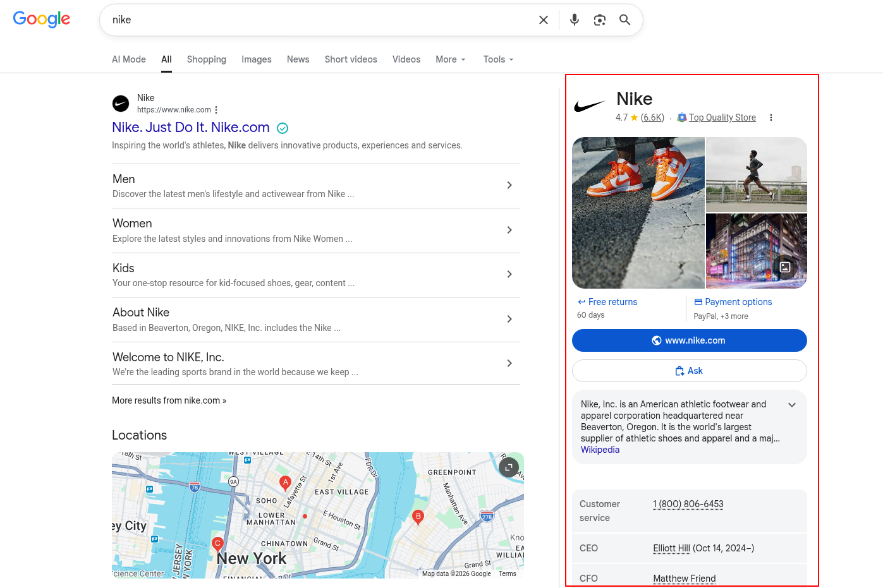The height and width of the screenshot is (588, 883).
Task: Click inside the search input field
Action: (321, 20)
